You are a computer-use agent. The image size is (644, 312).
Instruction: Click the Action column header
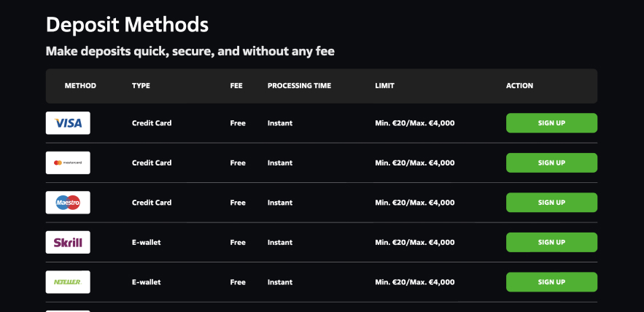click(519, 86)
